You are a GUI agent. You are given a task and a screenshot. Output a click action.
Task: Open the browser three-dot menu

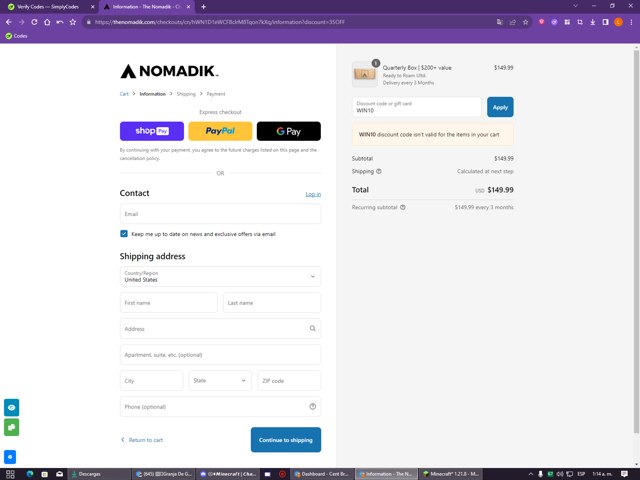coord(631,22)
